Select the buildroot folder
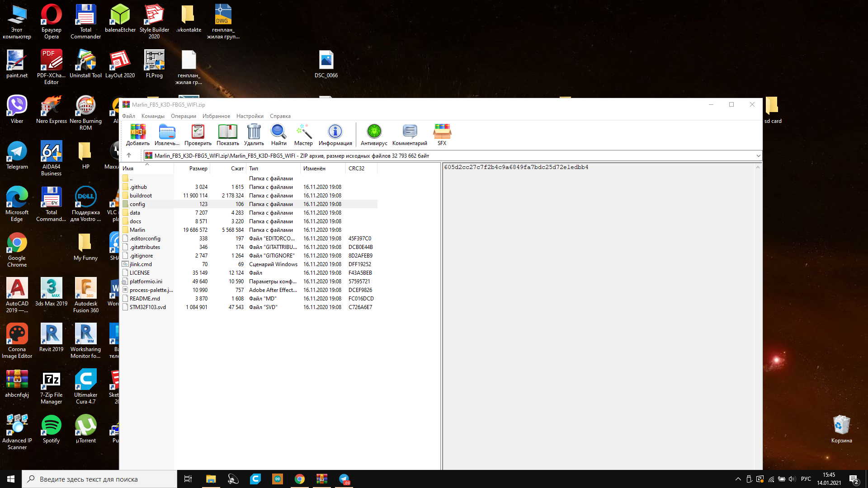 [249, 196]
